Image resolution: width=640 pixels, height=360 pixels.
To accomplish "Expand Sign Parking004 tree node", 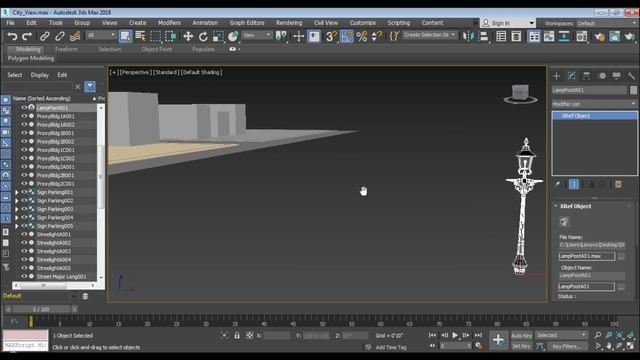I will click(x=17, y=218).
